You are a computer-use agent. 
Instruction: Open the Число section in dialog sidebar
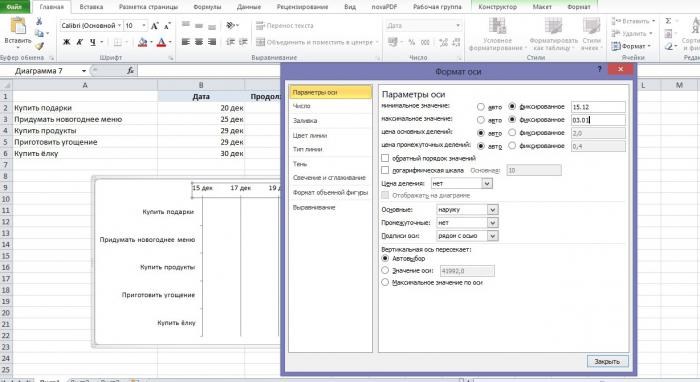point(330,106)
